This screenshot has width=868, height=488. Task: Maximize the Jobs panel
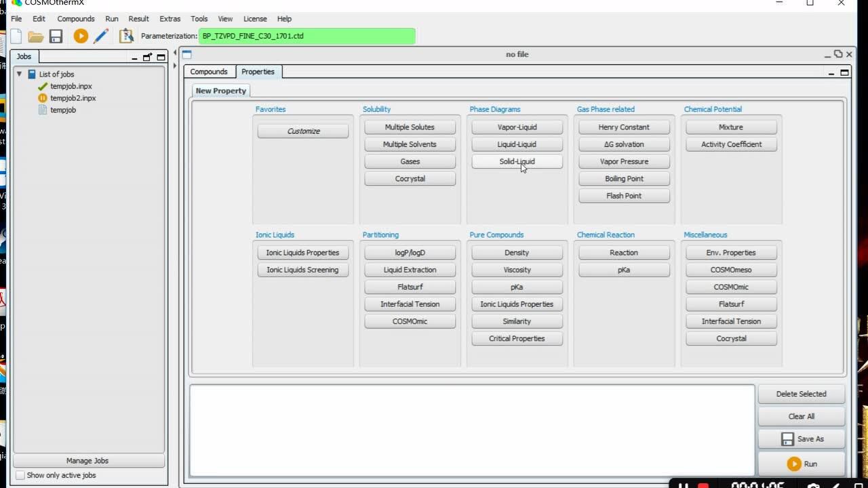[161, 57]
